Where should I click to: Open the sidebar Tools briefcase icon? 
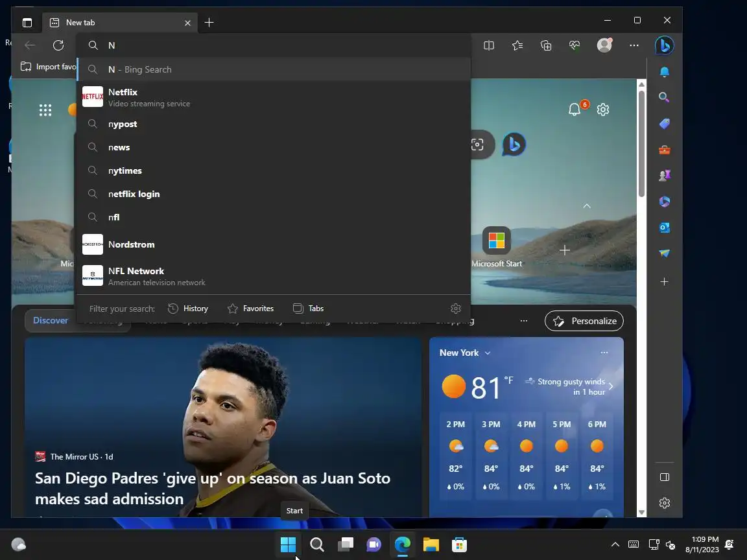click(664, 150)
